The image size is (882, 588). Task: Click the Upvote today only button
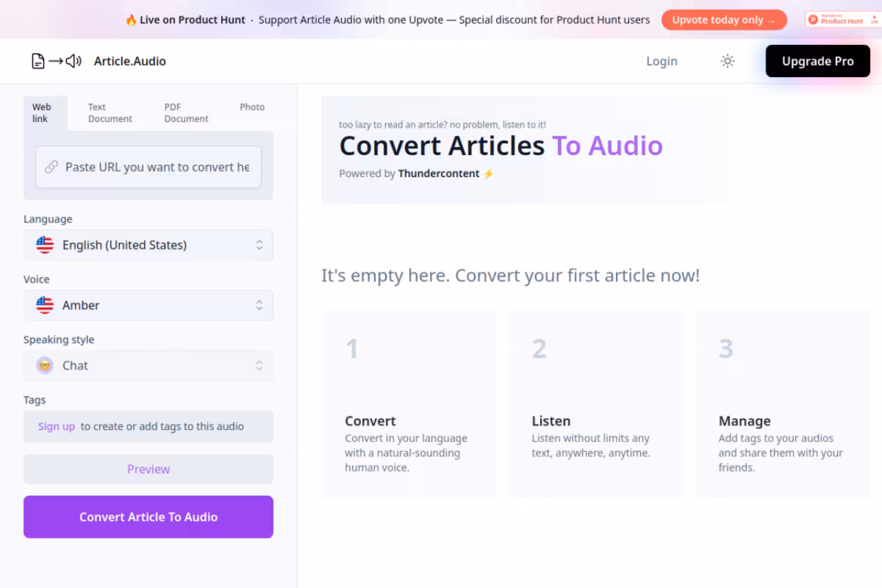724,20
